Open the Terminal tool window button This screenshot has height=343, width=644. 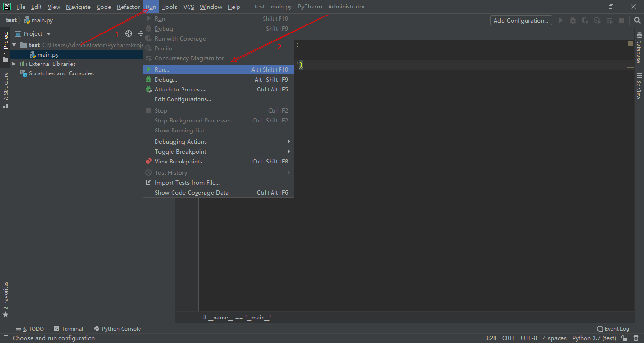click(x=68, y=329)
